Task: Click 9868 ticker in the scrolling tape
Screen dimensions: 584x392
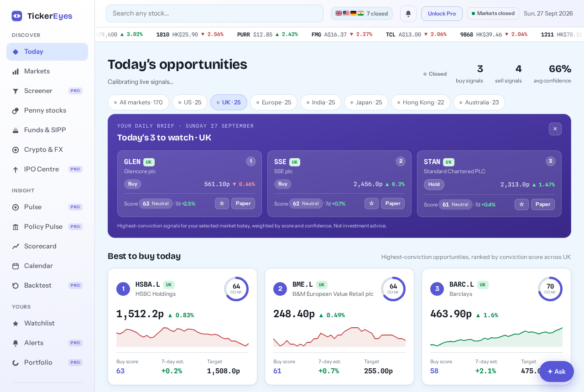Action: (494, 35)
